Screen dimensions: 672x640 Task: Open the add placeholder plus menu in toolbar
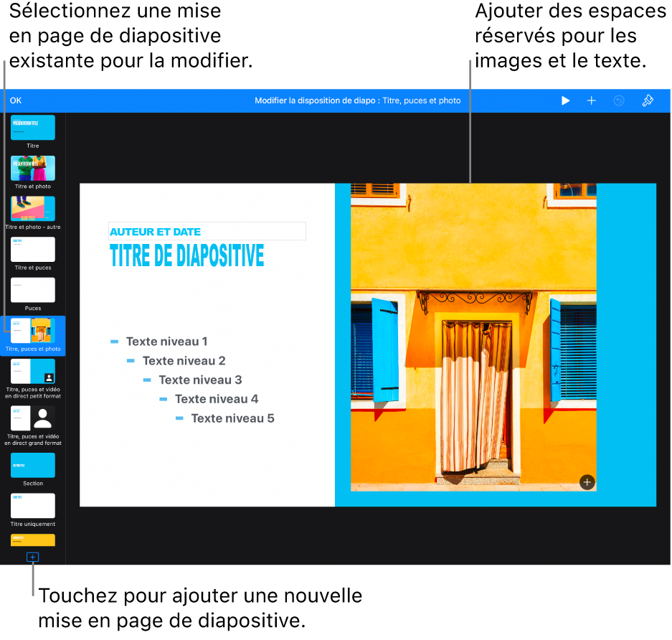click(591, 100)
